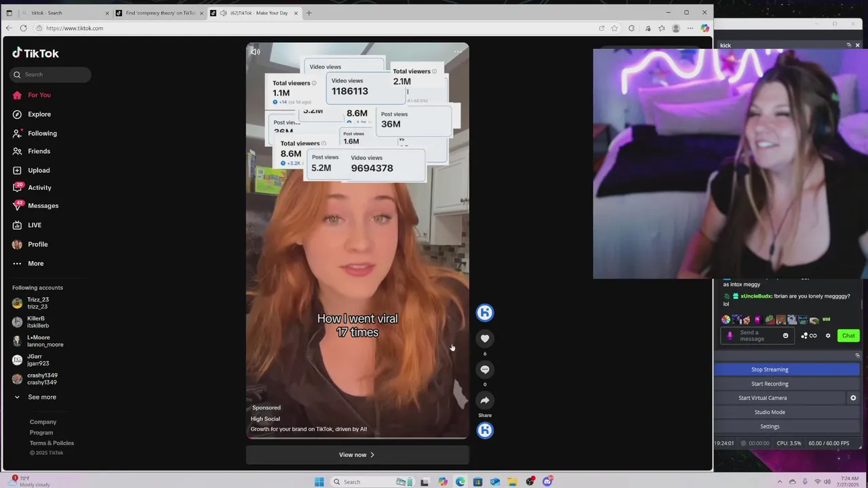Open the emoji picker in Kick chat
Image resolution: width=868 pixels, height=488 pixels.
(x=786, y=335)
